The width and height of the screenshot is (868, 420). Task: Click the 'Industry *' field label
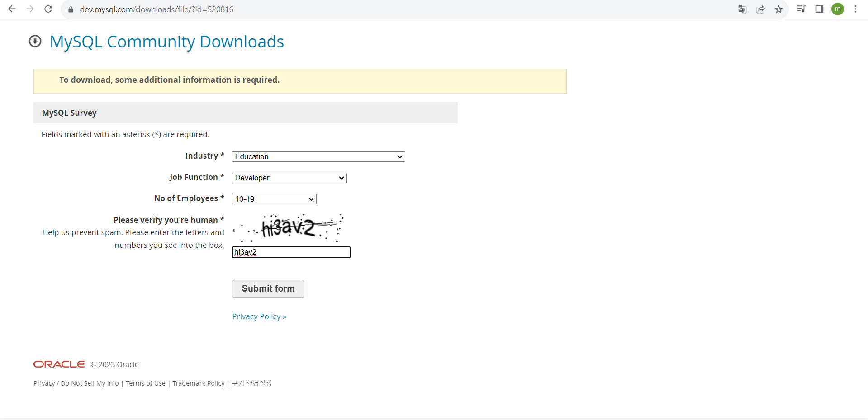coord(204,156)
